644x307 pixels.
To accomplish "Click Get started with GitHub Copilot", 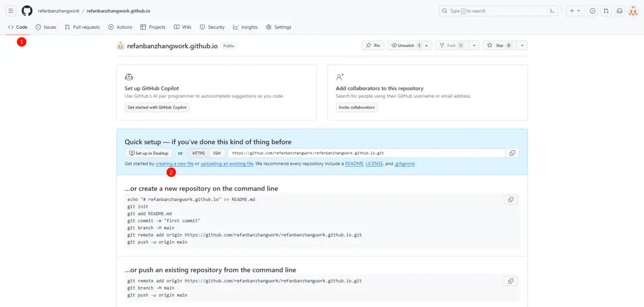I will pyautogui.click(x=157, y=107).
